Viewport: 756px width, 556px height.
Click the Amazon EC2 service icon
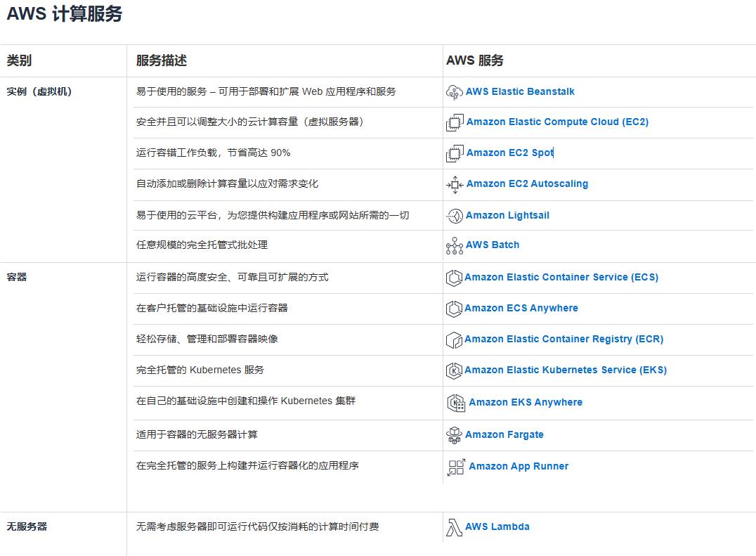pos(454,122)
